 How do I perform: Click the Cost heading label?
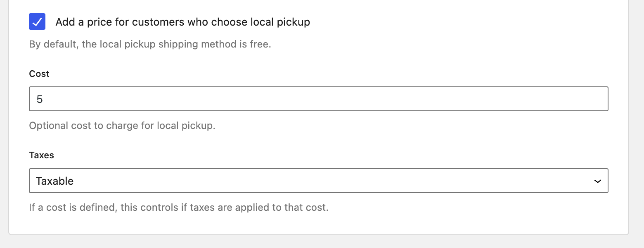[x=39, y=74]
